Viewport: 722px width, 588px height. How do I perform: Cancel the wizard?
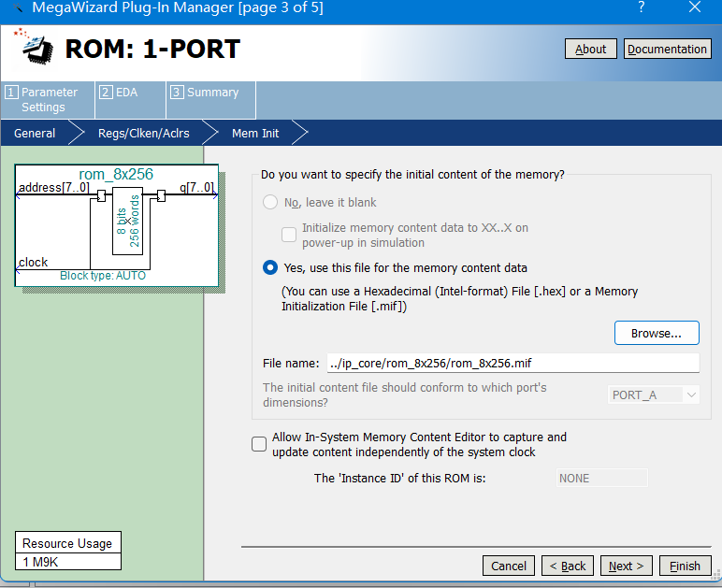(x=509, y=566)
